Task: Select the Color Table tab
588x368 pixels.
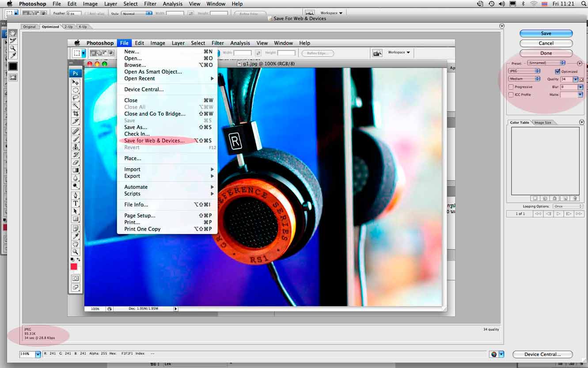Action: (x=519, y=122)
